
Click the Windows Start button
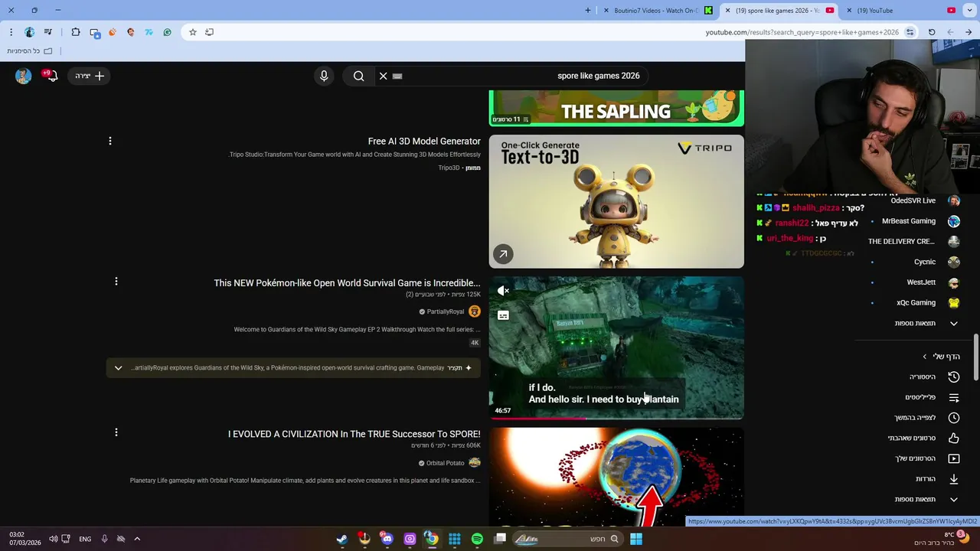click(635, 539)
